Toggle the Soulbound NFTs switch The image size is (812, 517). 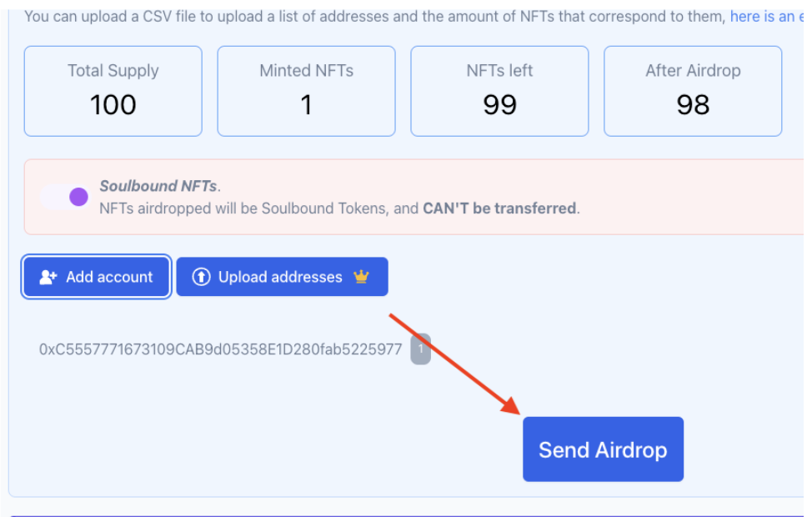coord(65,197)
